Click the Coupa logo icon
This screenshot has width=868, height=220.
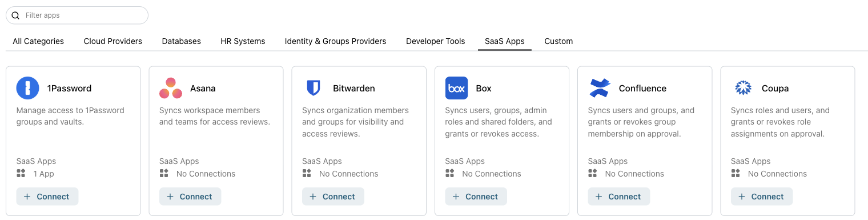tap(742, 88)
